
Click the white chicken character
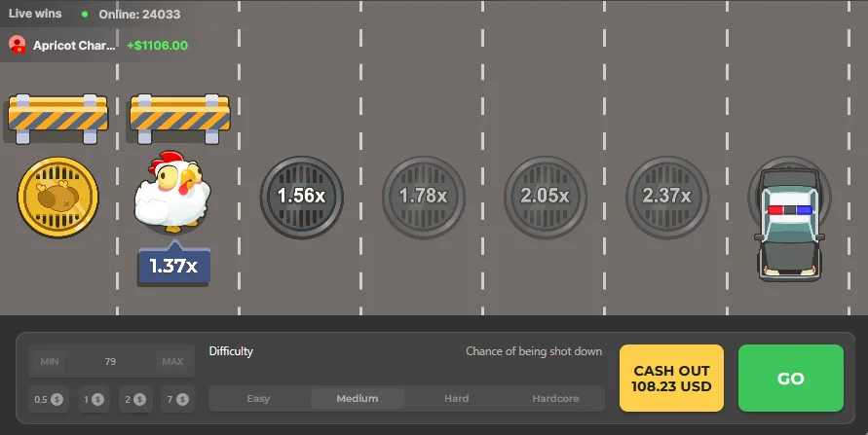click(x=172, y=192)
